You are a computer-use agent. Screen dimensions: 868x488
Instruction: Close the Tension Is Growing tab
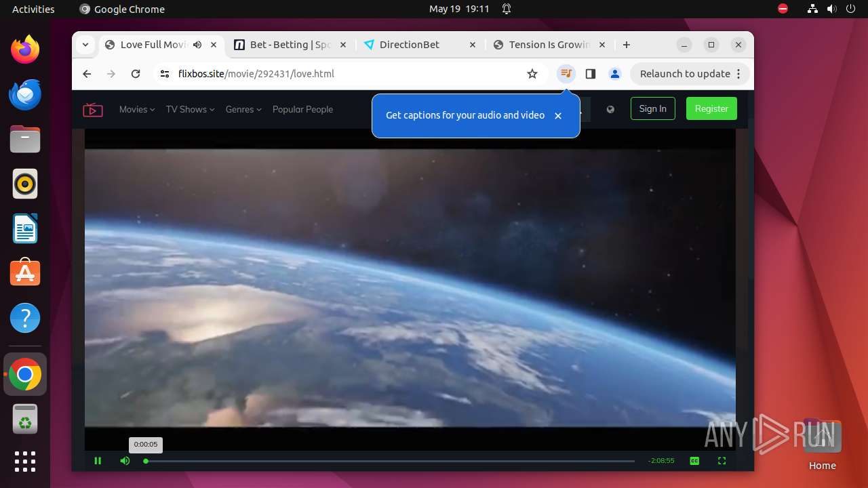602,45
